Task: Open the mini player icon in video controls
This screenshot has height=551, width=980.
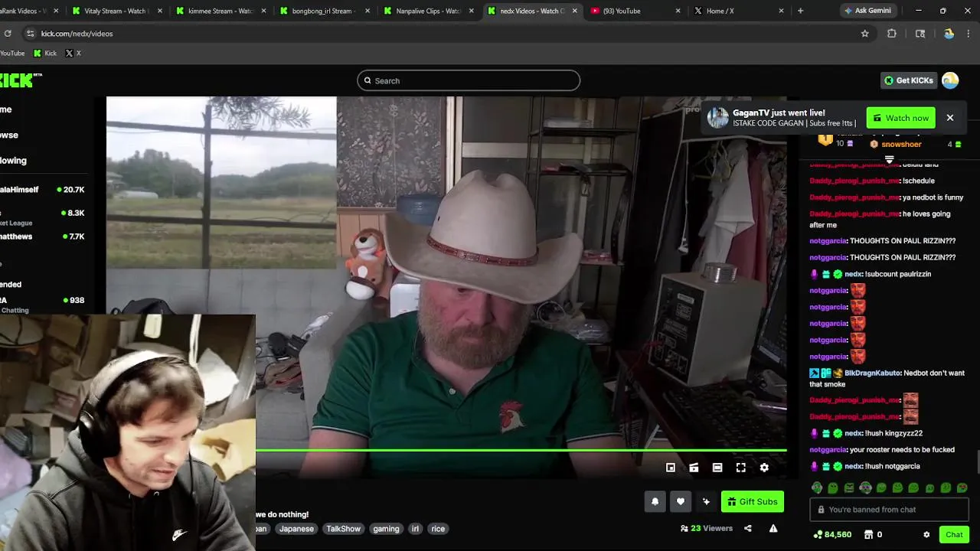Action: pos(671,468)
